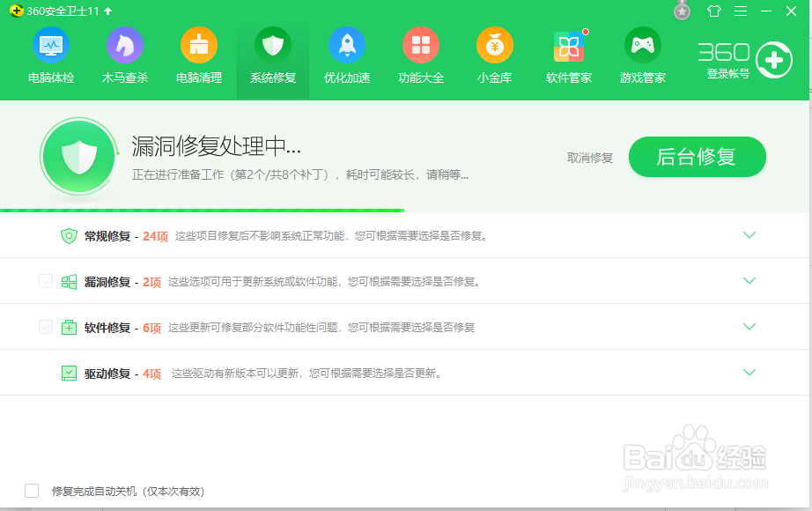Close the 360安全卫士 window
This screenshot has height=511, width=812.
point(791,11)
